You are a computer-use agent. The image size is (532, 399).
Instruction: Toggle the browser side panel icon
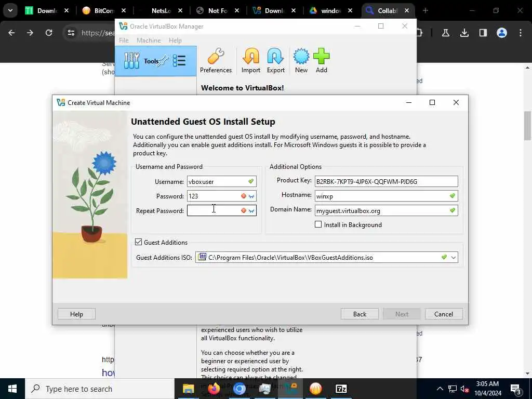483,33
